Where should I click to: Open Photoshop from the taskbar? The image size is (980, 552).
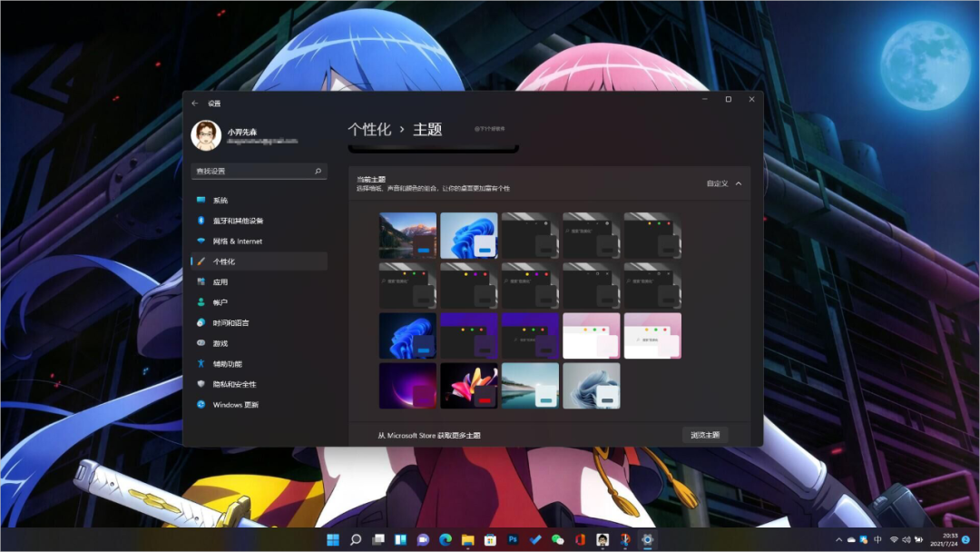[x=513, y=539]
